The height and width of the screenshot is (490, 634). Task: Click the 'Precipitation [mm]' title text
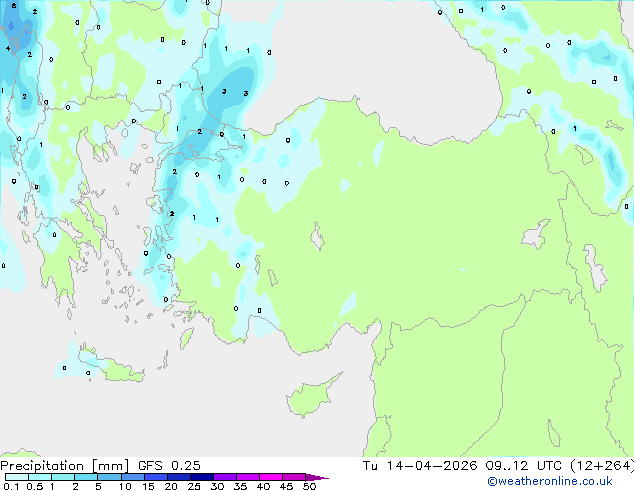[x=65, y=466]
